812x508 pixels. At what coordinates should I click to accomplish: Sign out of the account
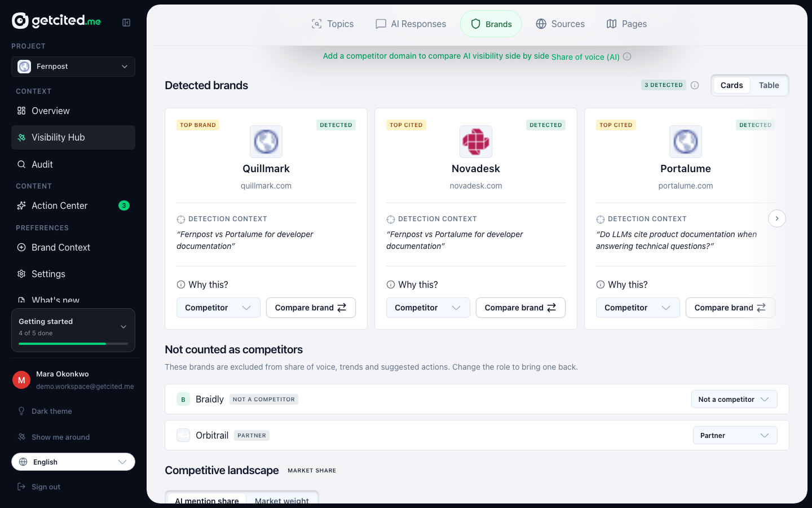pyautogui.click(x=39, y=487)
